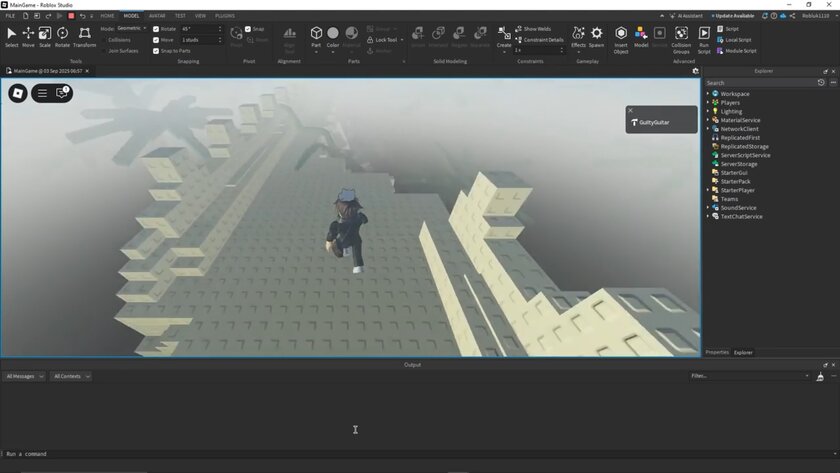Open Collision Groups editor
Image resolution: width=840 pixels, height=473 pixels.
click(681, 40)
